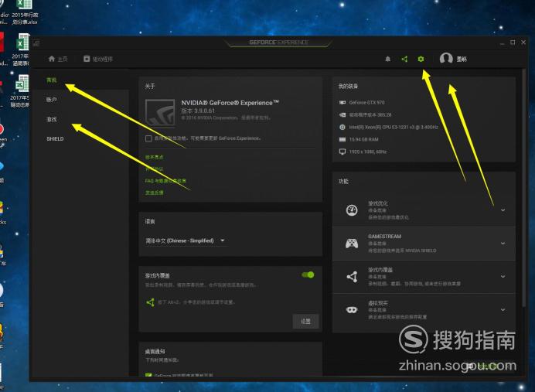Click the GAMESTREAM controller icon
The height and width of the screenshot is (392, 535).
(x=352, y=244)
